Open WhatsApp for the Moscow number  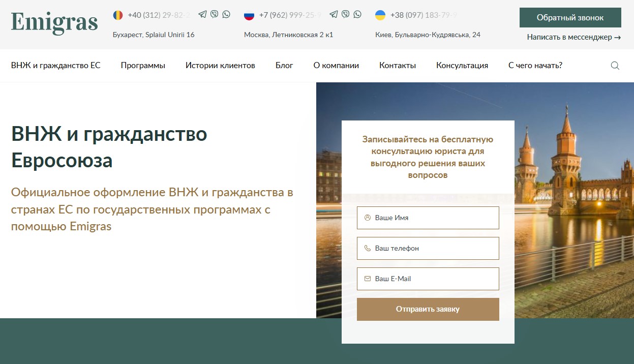[x=357, y=14]
